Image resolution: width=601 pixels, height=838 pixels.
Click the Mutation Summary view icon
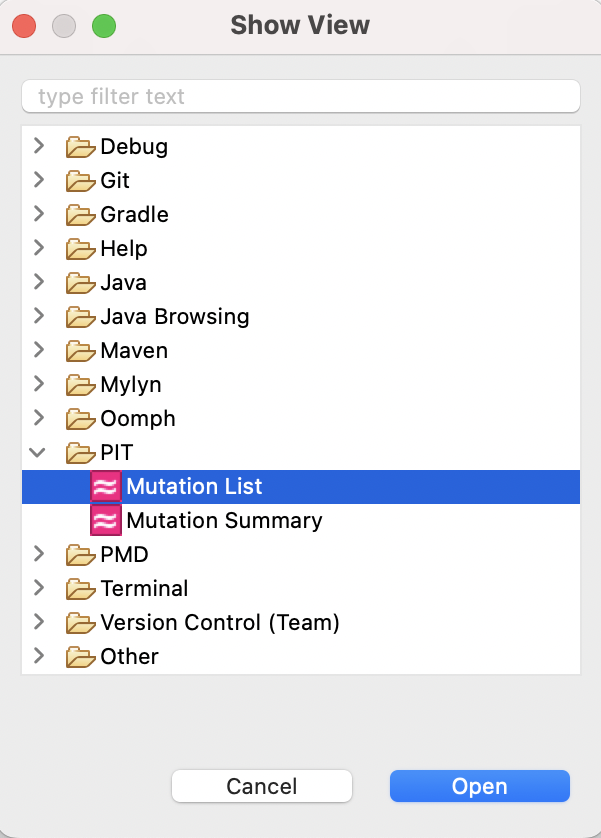pos(105,521)
